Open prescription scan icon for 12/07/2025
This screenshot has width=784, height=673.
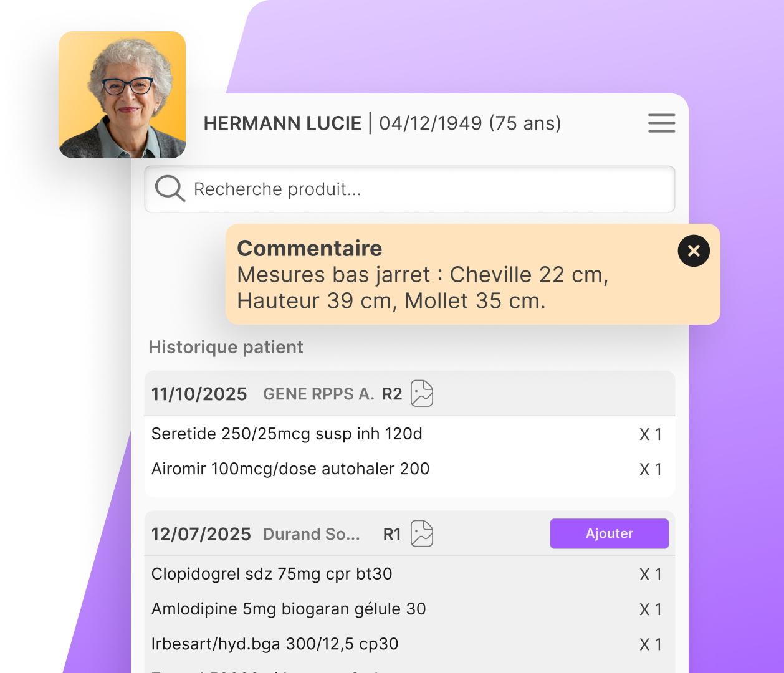422,534
